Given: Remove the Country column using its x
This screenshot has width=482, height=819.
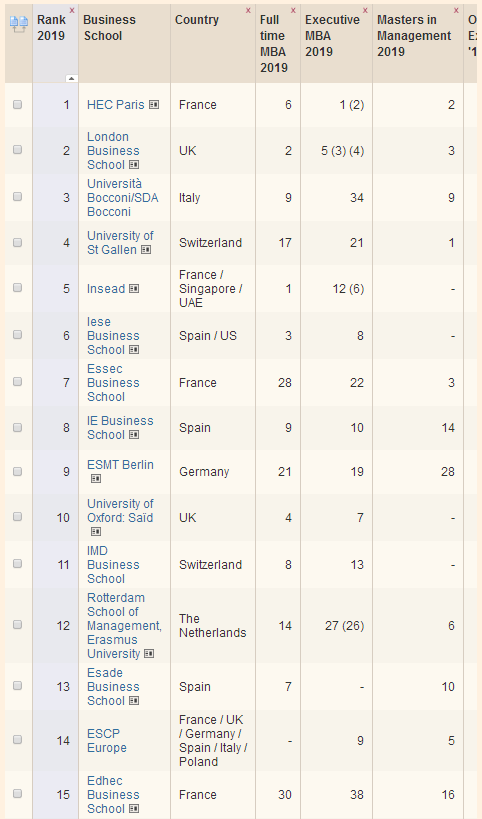Looking at the screenshot, I should tap(248, 10).
